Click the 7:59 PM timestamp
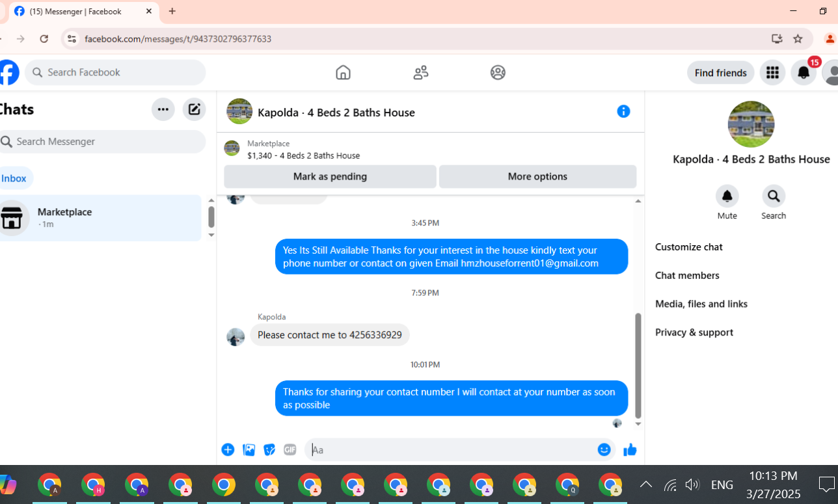Image resolution: width=838 pixels, height=504 pixels. coord(425,293)
